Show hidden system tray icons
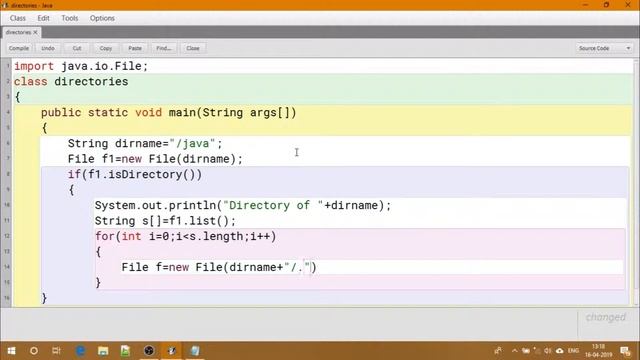 [514, 351]
